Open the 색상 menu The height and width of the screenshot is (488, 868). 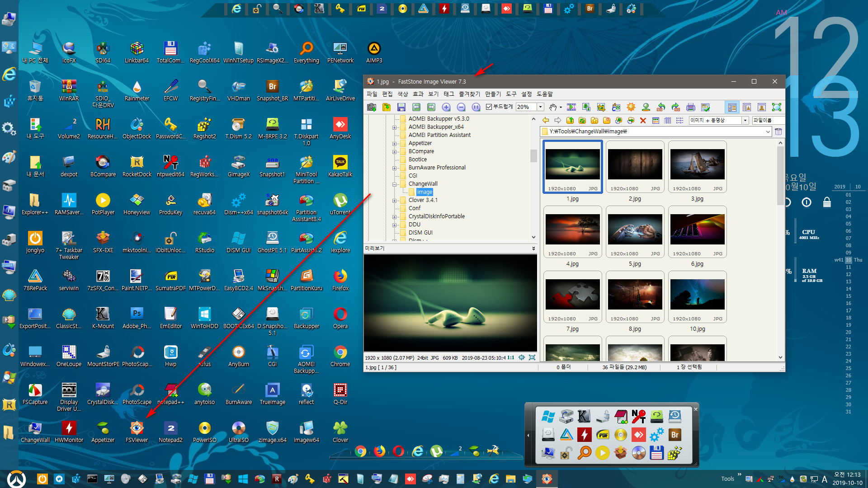(x=403, y=94)
